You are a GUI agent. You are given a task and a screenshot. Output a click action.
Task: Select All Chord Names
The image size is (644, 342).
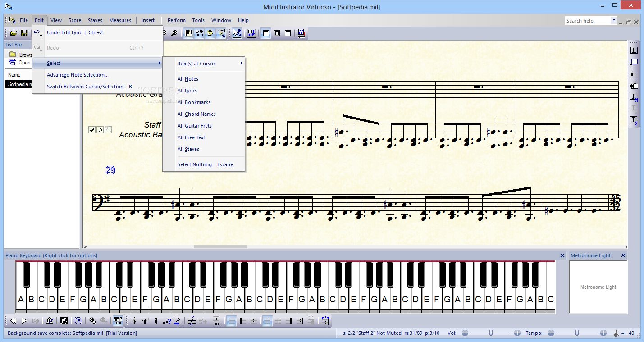coord(196,114)
